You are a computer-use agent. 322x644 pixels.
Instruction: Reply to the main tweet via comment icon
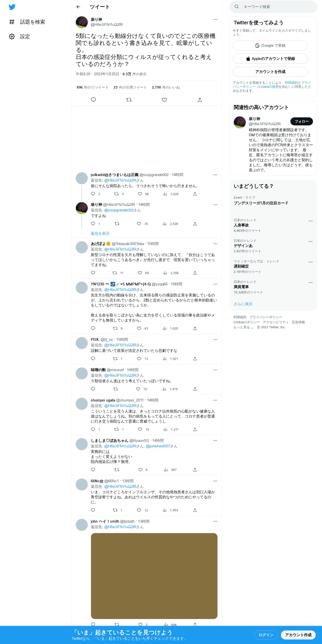click(93, 100)
